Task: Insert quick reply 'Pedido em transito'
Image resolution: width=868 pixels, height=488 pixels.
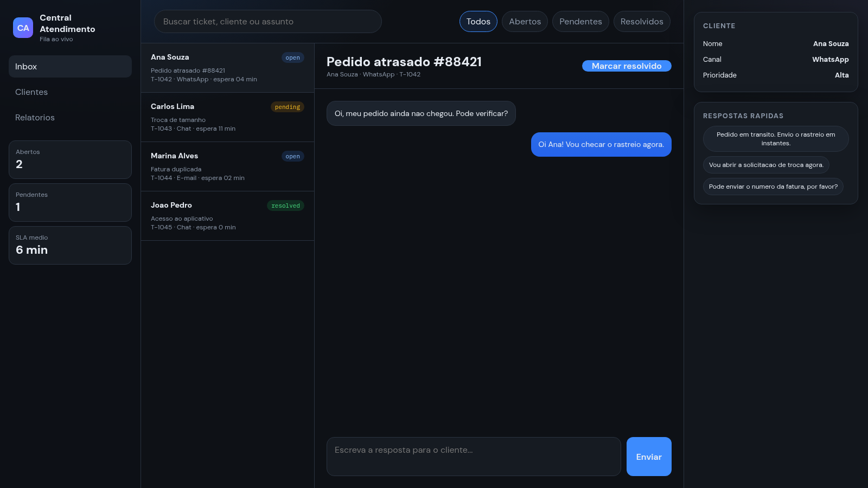Action: [x=776, y=139]
